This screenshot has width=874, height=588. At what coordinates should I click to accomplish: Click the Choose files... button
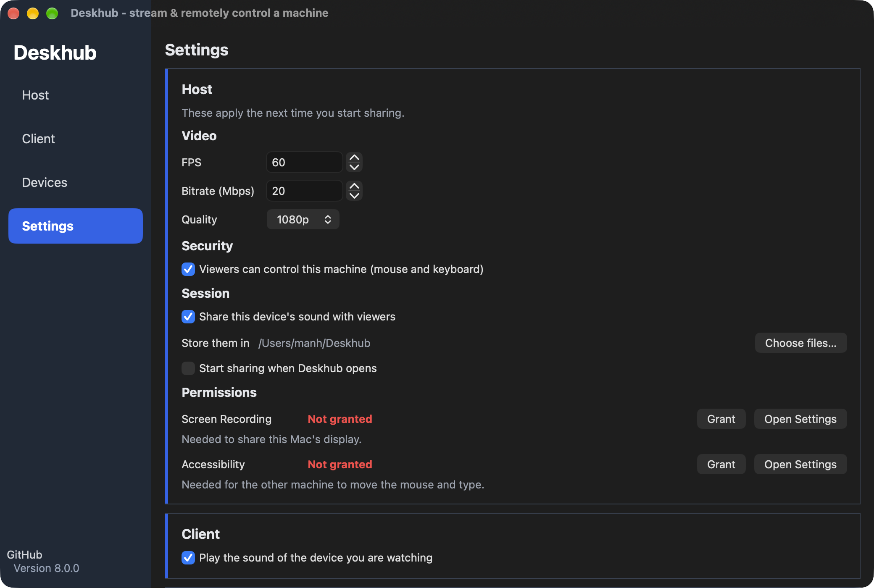point(800,343)
